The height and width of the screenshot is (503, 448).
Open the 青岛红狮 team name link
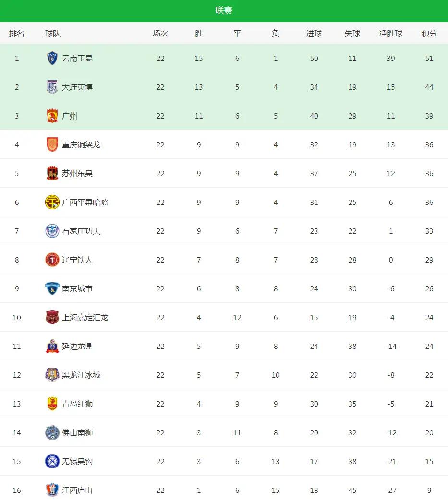[x=77, y=404]
